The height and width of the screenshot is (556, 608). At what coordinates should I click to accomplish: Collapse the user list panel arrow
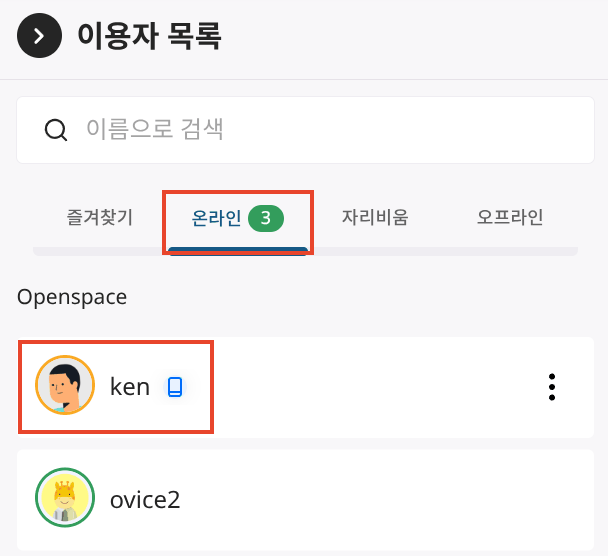(x=39, y=36)
